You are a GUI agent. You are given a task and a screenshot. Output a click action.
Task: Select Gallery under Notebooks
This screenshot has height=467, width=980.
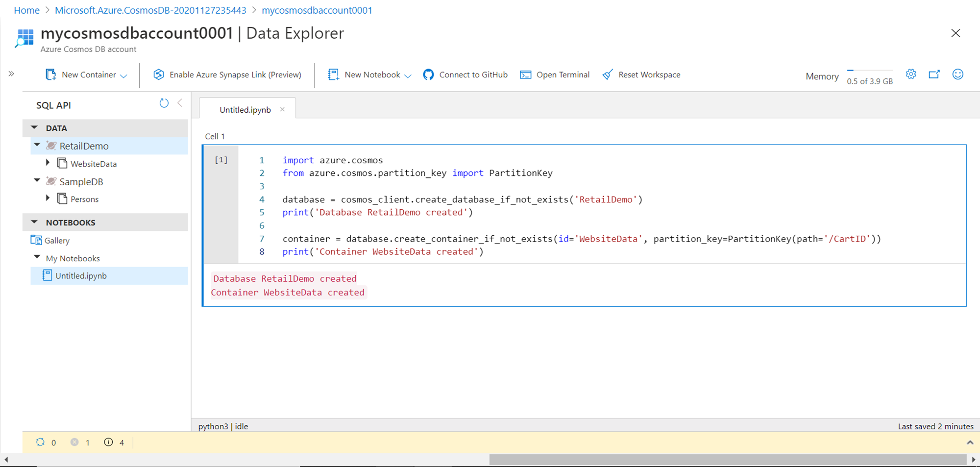tap(57, 241)
